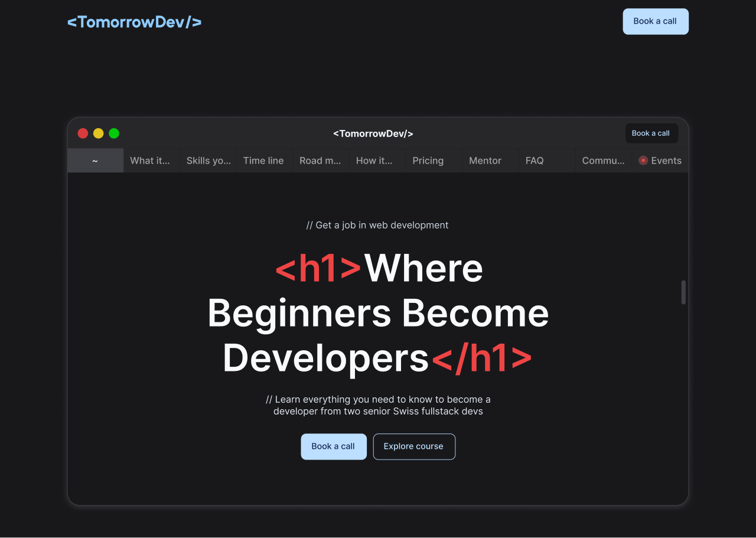756x538 pixels.
Task: Click the TomorrowDev logo in page header
Action: [134, 22]
